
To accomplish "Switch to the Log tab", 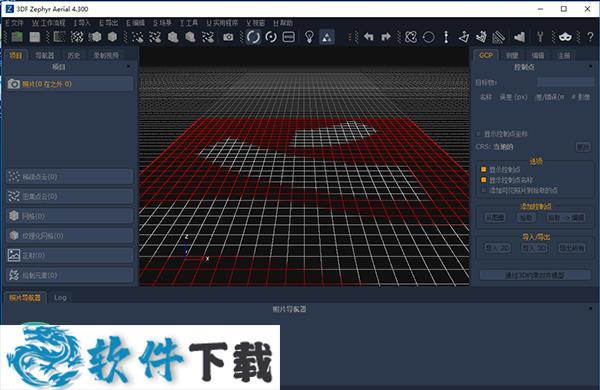I will [60, 297].
